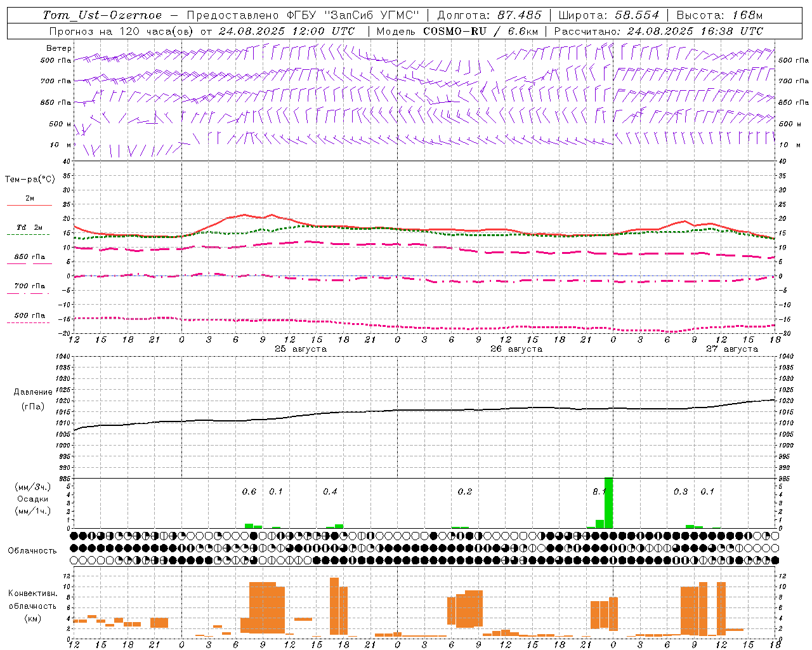Click the (мм/1ч.) precipitation unit label
The width and height of the screenshot is (812, 650).
point(32,511)
